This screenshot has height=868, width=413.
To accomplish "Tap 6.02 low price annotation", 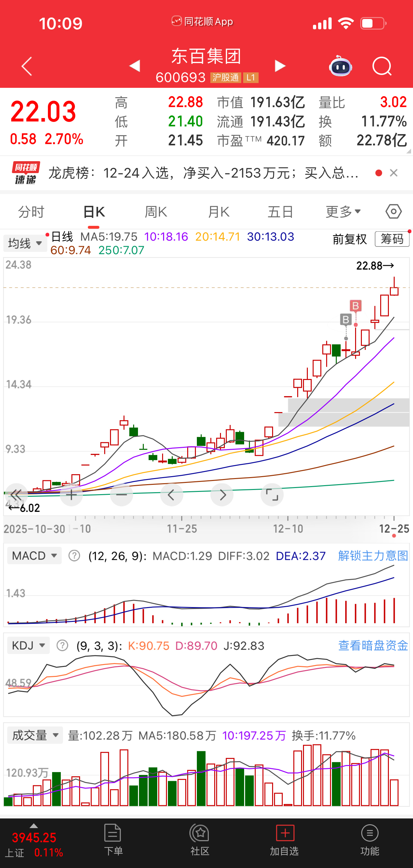I will click(24, 508).
